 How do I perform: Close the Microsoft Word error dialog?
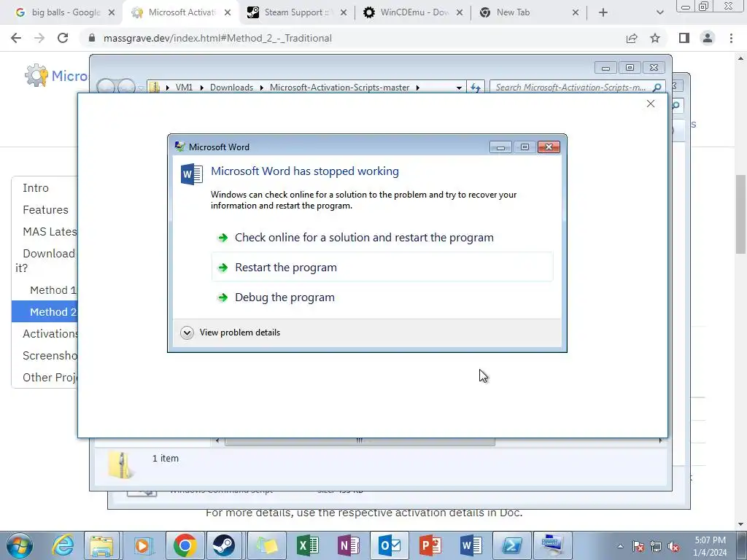(549, 147)
